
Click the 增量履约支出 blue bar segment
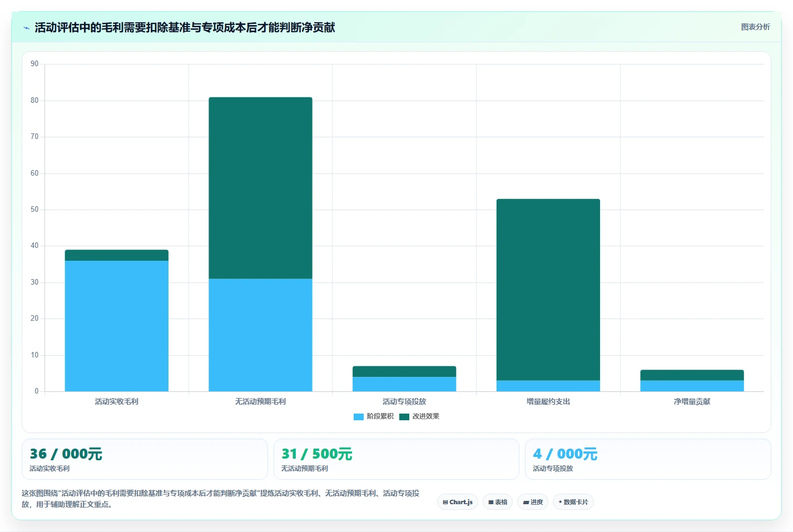click(x=548, y=386)
